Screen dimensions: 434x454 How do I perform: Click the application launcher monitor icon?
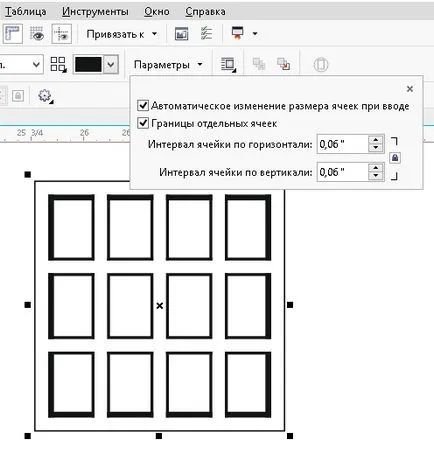(237, 33)
